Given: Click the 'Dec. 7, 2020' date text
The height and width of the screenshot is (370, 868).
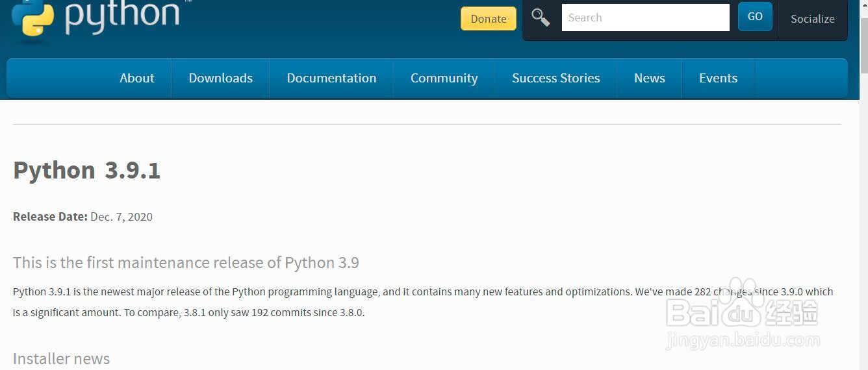Looking at the screenshot, I should pos(121,217).
